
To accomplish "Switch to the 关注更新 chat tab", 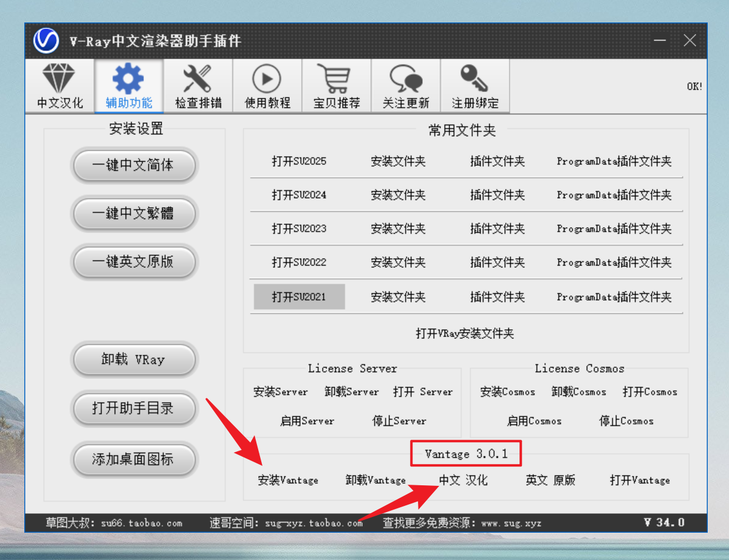I will pos(406,86).
